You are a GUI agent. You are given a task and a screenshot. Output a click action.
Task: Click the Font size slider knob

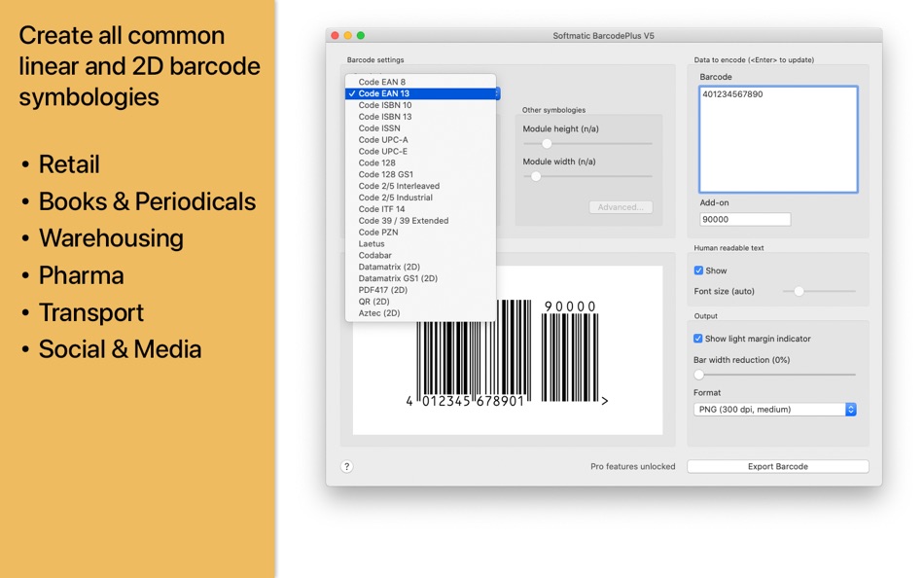(x=799, y=291)
